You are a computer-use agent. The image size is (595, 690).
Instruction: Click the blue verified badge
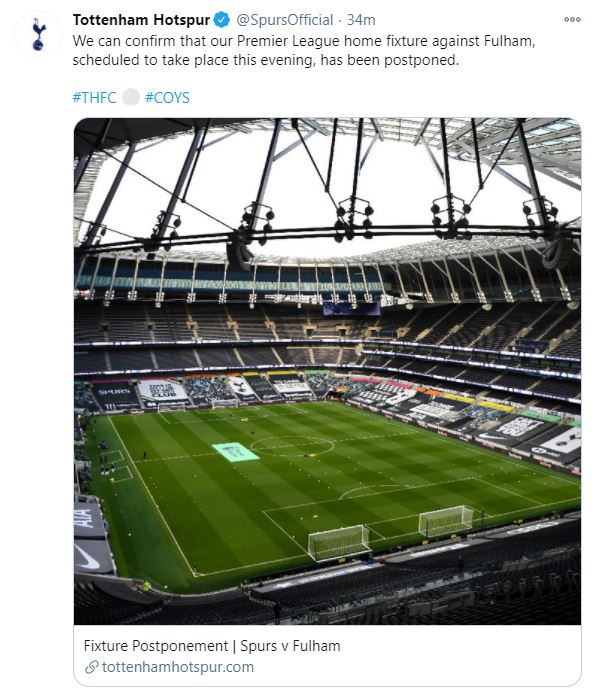tap(222, 20)
